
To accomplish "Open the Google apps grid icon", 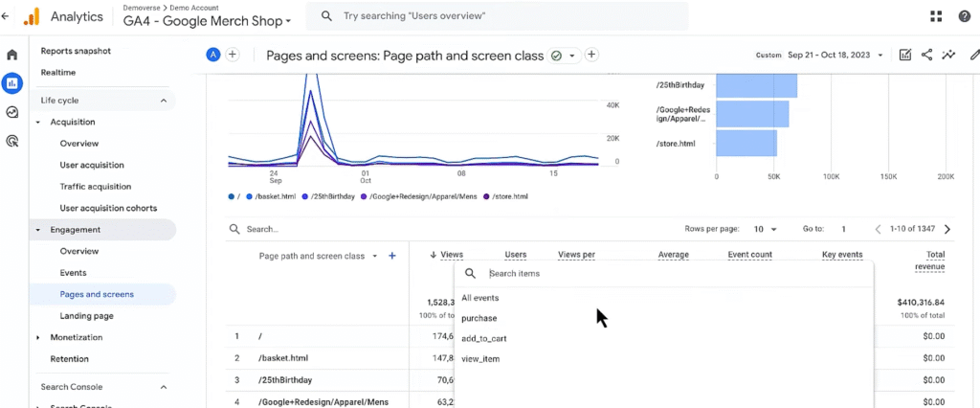I will pos(936,16).
